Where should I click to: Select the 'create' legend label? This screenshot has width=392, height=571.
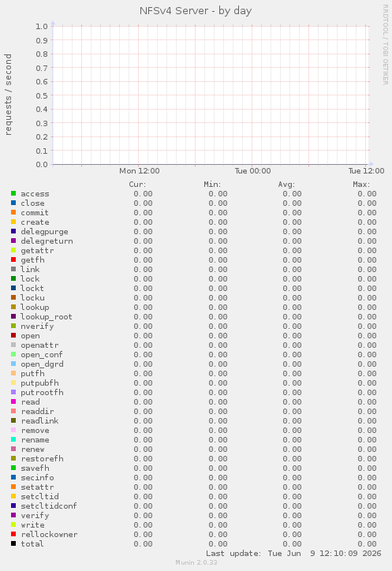35,222
